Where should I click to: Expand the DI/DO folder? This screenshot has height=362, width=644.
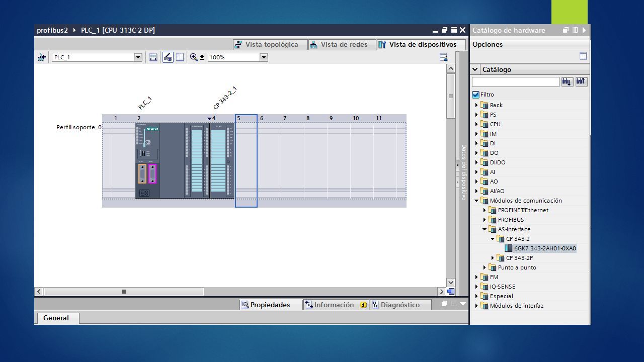coord(476,162)
